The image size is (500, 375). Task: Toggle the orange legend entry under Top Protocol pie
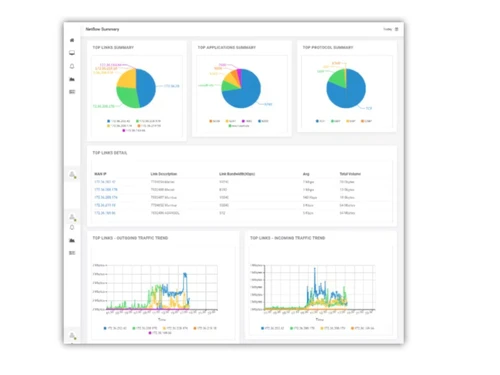[367, 121]
